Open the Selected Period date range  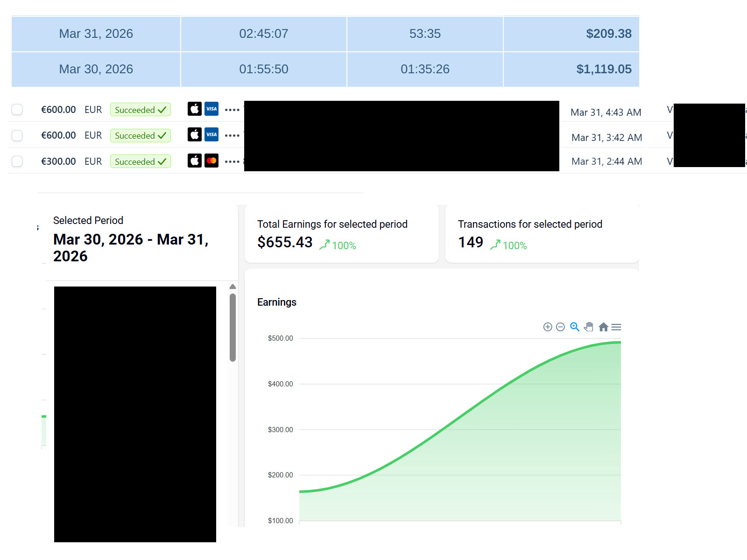coord(131,247)
